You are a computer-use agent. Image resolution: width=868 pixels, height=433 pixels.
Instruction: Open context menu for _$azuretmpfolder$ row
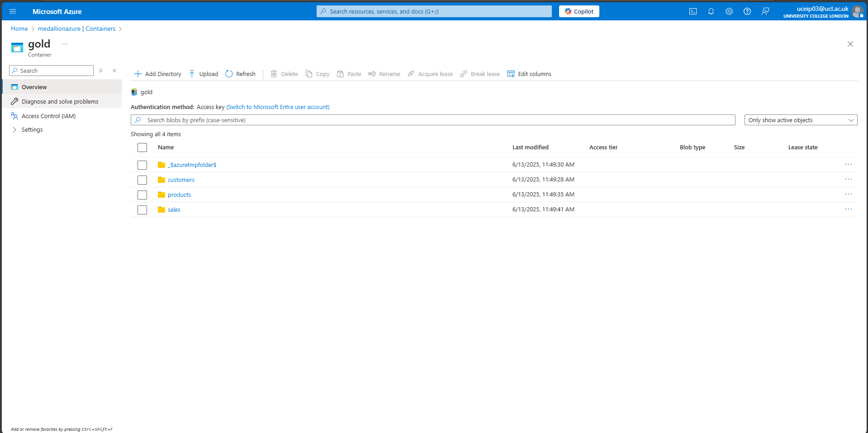tap(848, 164)
